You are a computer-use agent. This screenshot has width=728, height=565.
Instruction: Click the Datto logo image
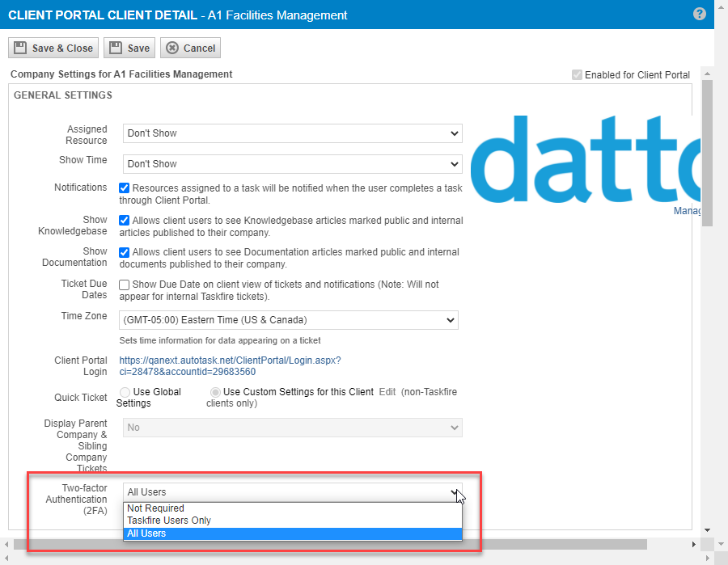click(585, 160)
